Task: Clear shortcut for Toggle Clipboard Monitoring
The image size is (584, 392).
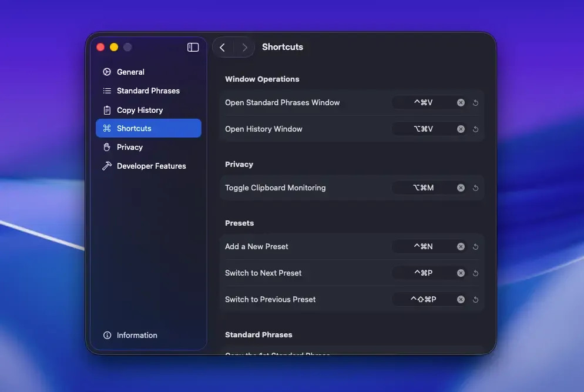Action: click(x=461, y=188)
